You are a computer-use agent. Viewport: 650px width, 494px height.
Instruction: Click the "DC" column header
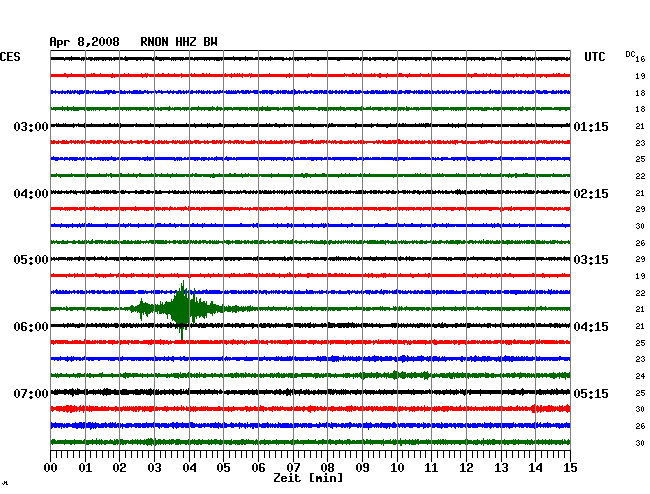tap(630, 54)
